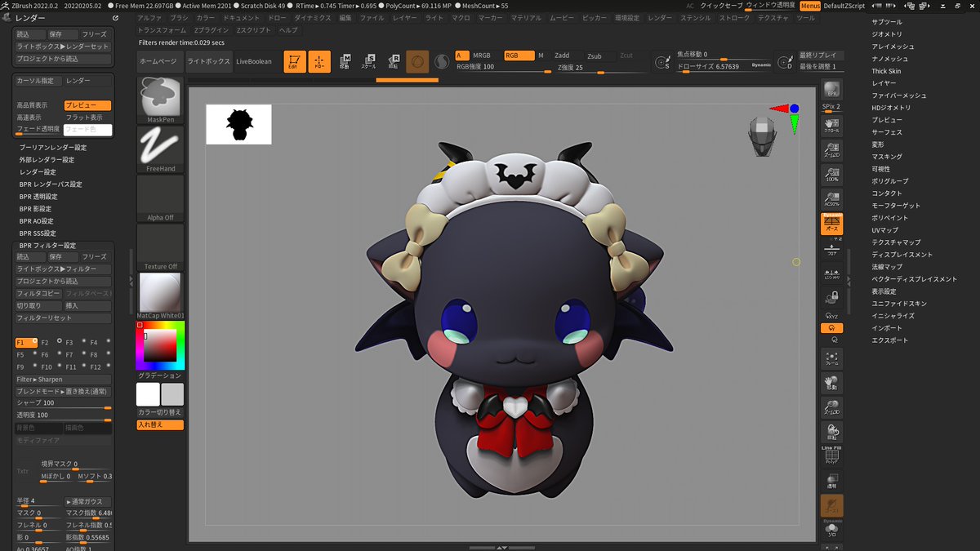Toggle the floor (フロア) grid icon
The image size is (980, 551).
831,248
